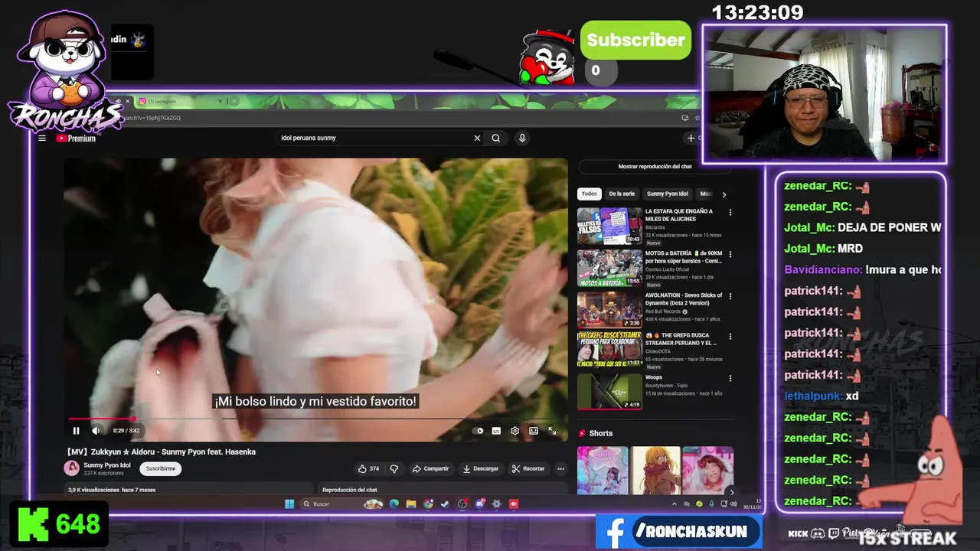The height and width of the screenshot is (551, 980).
Task: Like the video showing 374 likes
Action: (x=369, y=468)
